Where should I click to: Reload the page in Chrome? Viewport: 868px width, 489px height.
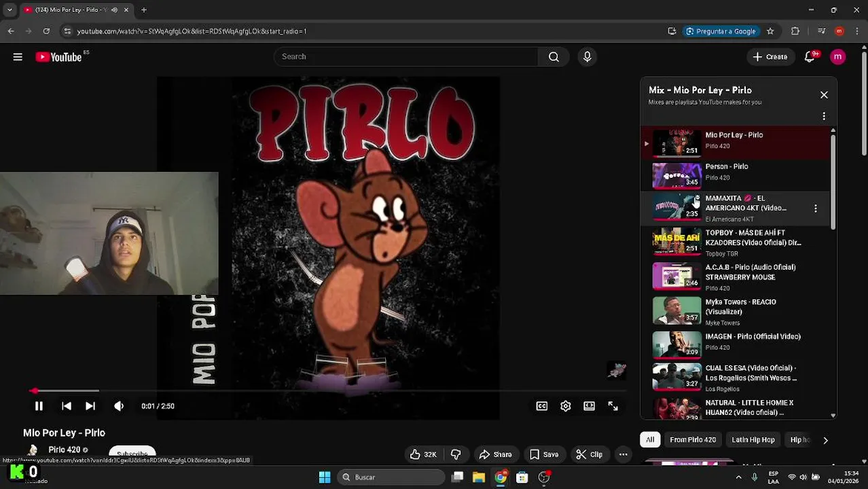tap(46, 31)
